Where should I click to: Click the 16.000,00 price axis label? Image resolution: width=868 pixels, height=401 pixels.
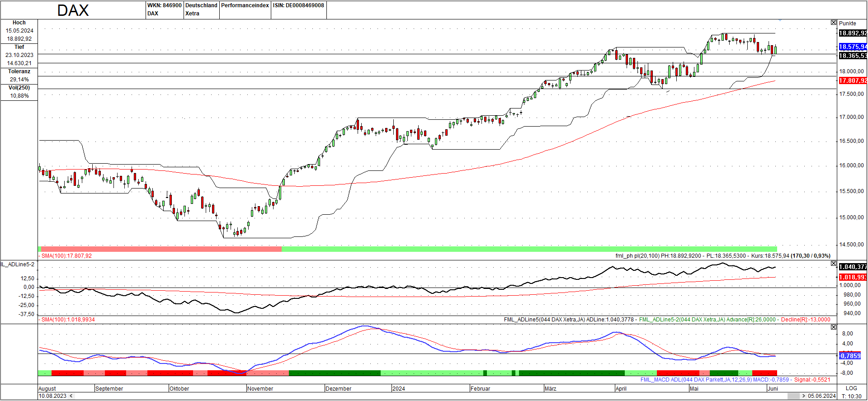pos(852,165)
